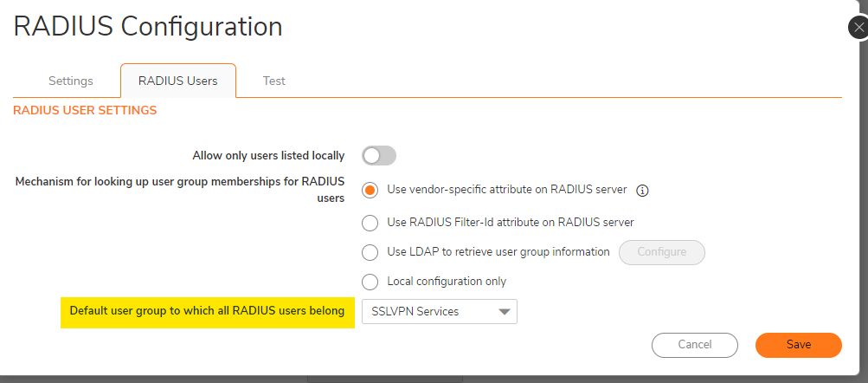
Task: Click the Local configuration only text label
Action: pyautogui.click(x=447, y=282)
